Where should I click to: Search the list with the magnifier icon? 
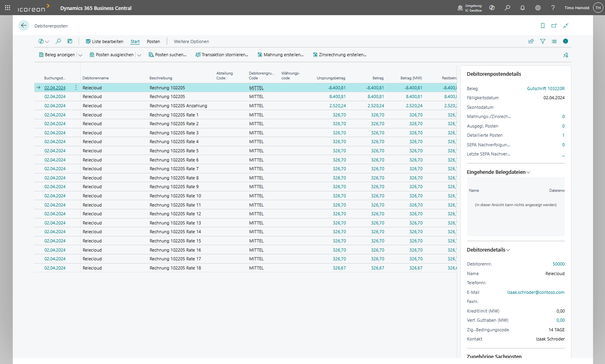coord(58,41)
